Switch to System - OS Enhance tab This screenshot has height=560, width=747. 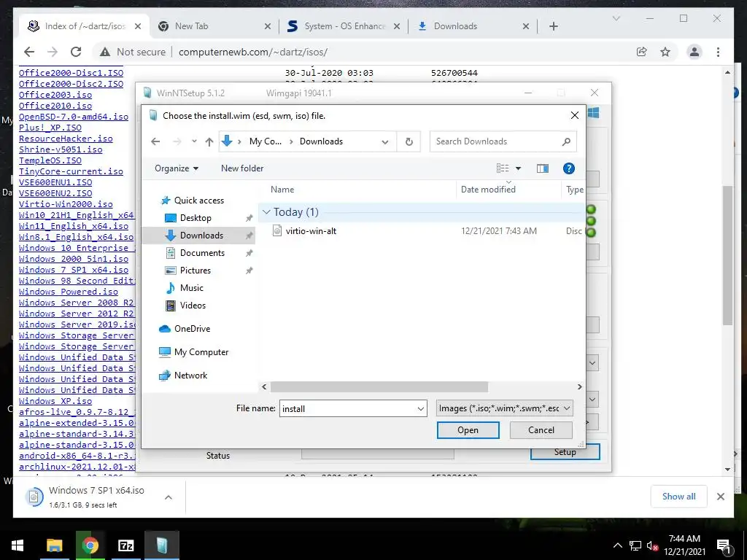343,26
